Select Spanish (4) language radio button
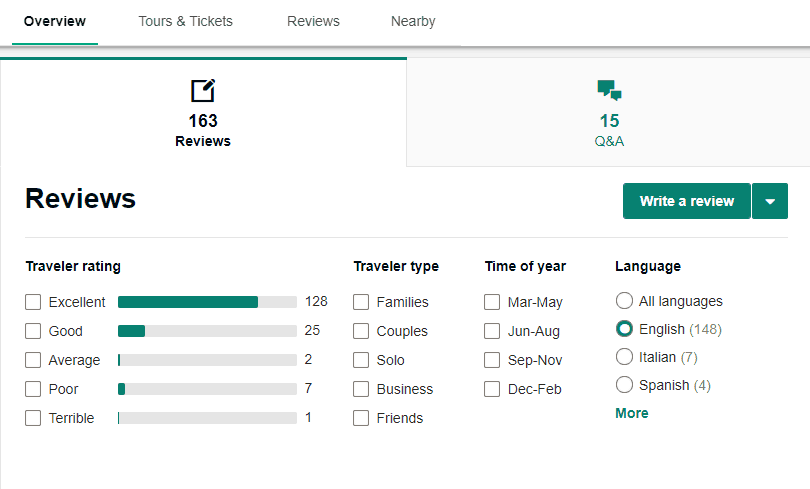The height and width of the screenshot is (489, 810). 624,385
